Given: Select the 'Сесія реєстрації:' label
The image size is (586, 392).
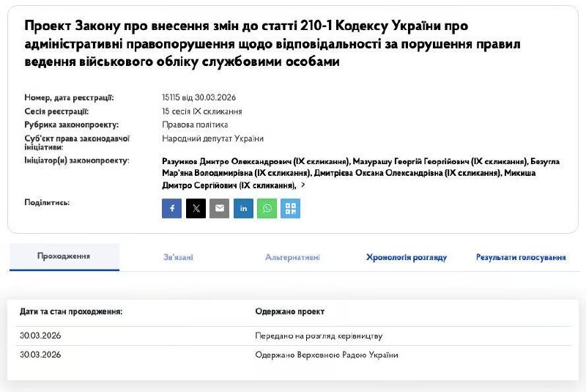Looking at the screenshot, I should pos(56,111).
